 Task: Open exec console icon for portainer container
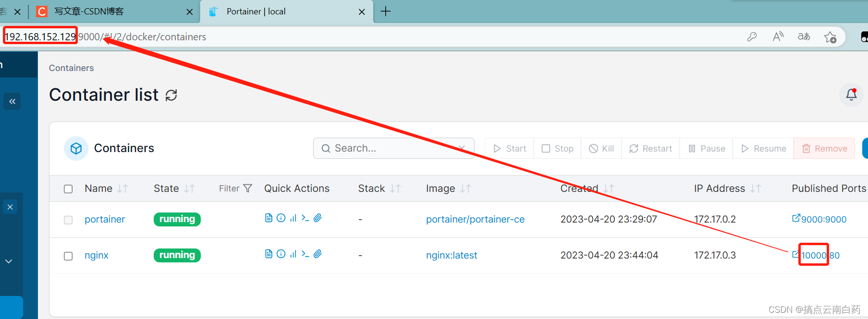(x=305, y=218)
